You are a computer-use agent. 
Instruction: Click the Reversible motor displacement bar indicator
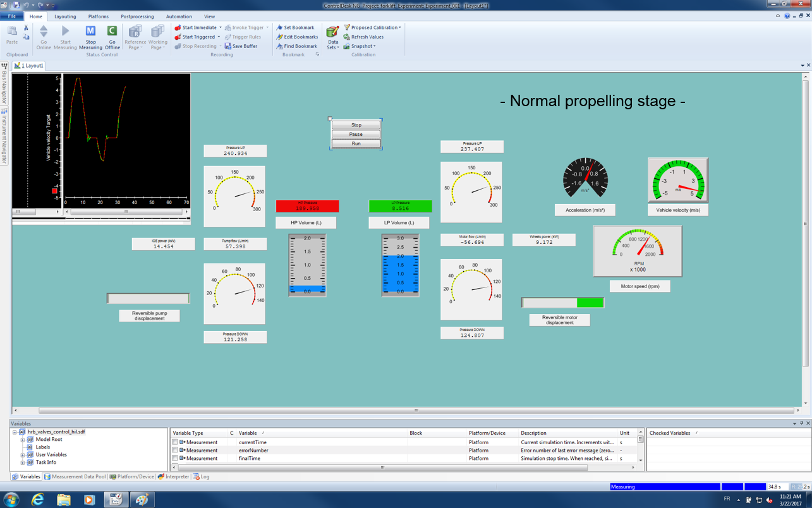562,302
